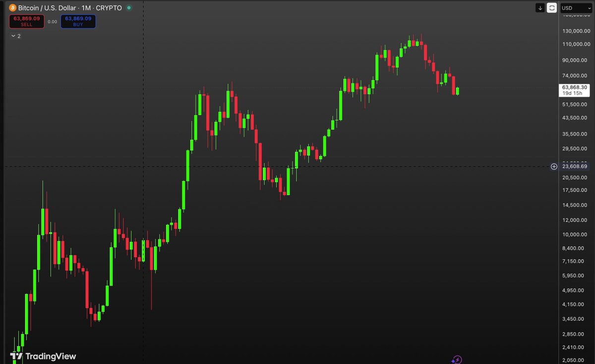
Task: Click the 74,000.00 price axis label
Action: pyautogui.click(x=575, y=75)
